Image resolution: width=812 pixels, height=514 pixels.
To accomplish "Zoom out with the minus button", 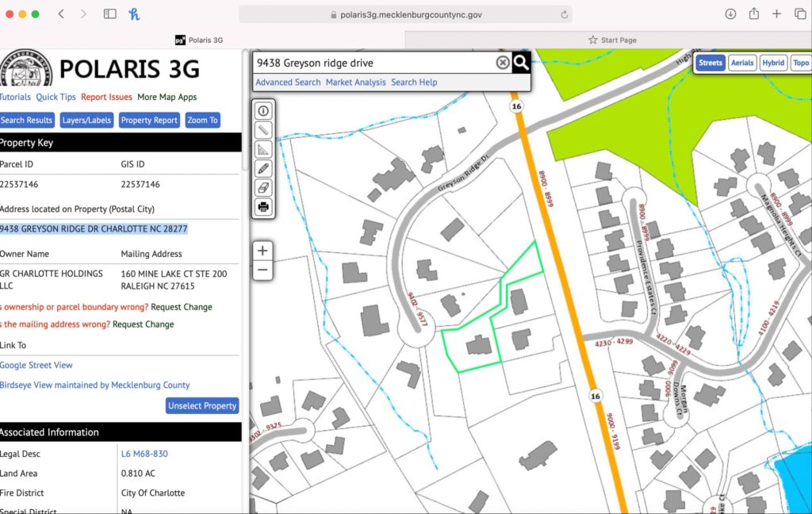I will (262, 270).
